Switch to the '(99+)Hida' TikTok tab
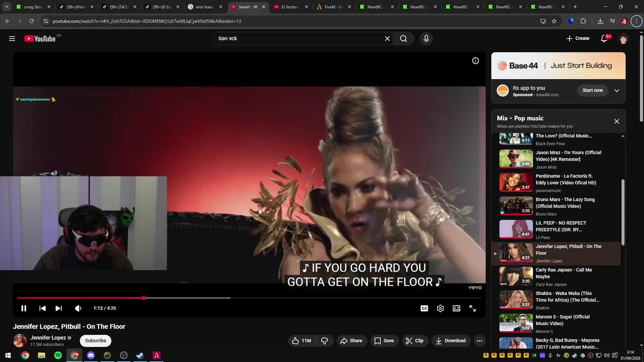This screenshot has height=362, width=644. coord(75,7)
